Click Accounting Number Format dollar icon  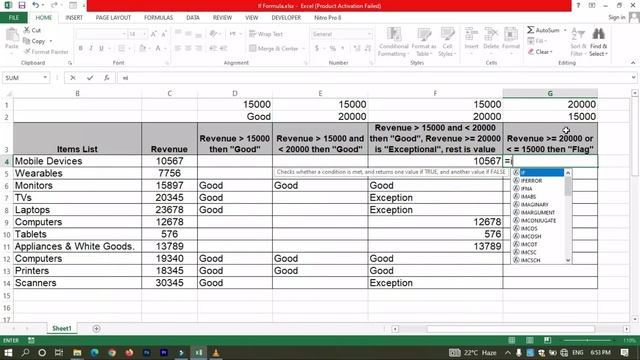[317, 48]
